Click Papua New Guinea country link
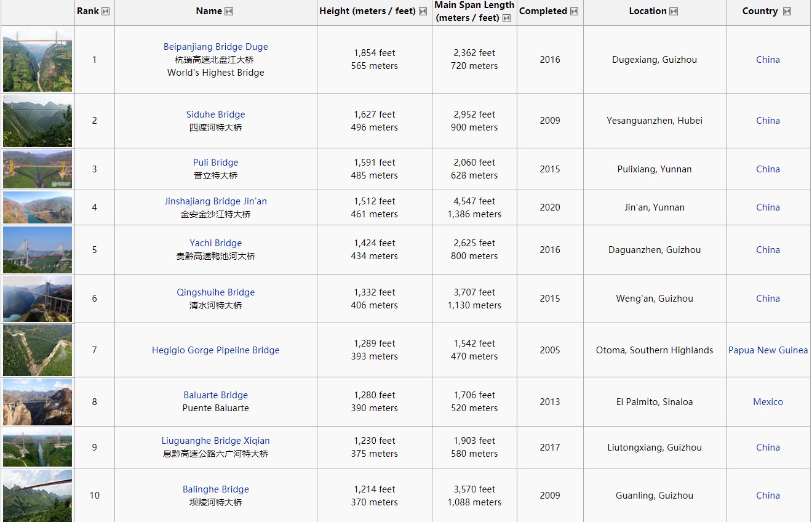 coord(768,350)
